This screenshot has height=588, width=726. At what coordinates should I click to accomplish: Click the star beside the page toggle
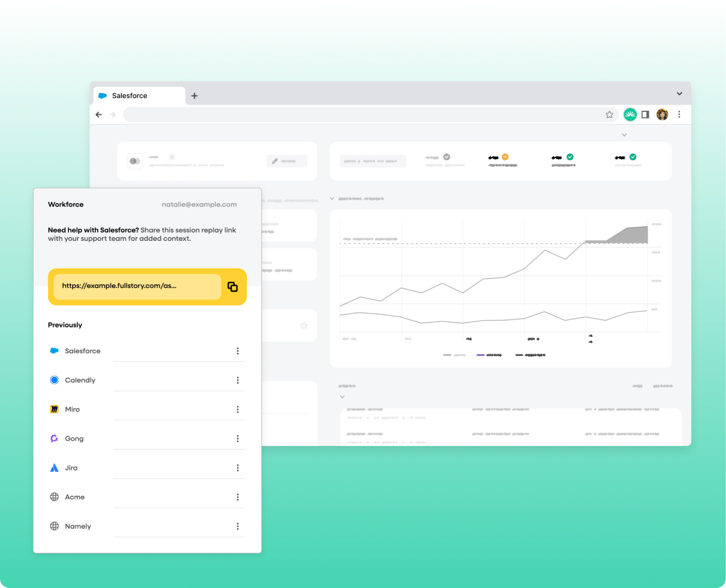pyautogui.click(x=172, y=157)
